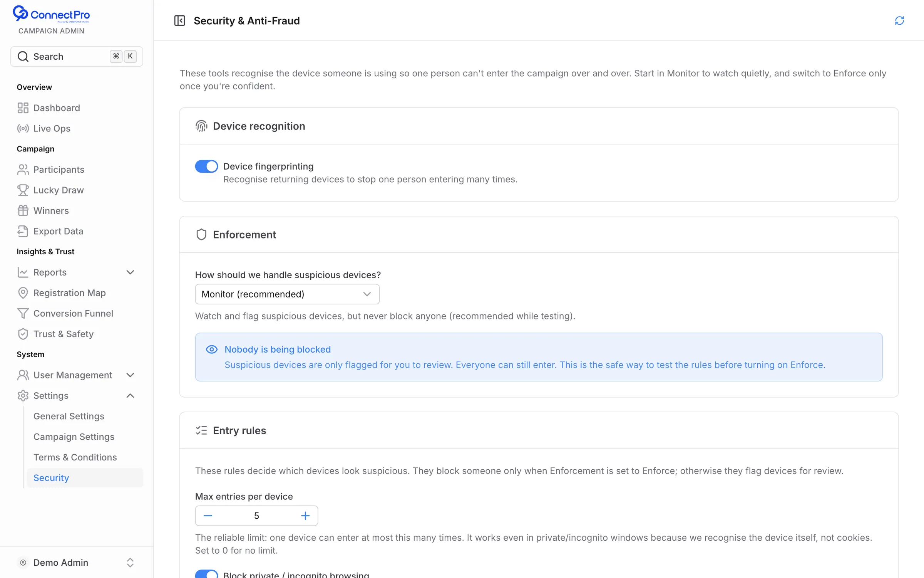Screen dimensions: 924x578
Task: Toggle Device fingerprinting switch off
Action: click(x=206, y=166)
